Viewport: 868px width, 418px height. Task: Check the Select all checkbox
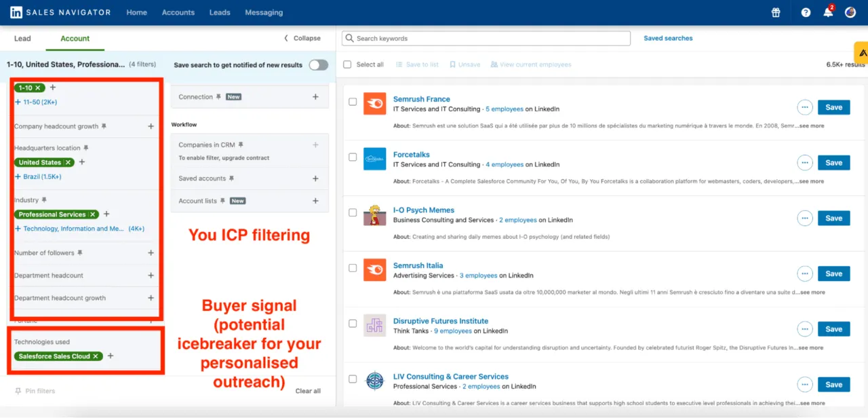coord(347,64)
